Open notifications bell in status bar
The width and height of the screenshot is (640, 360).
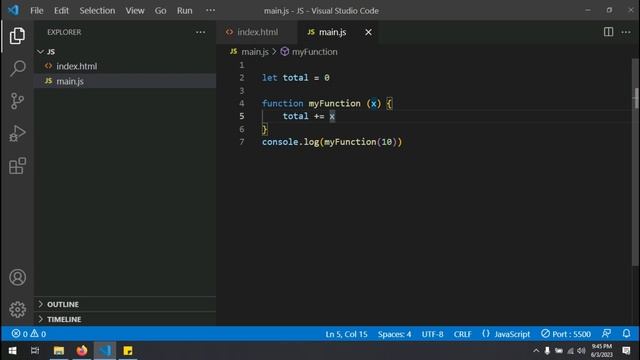(x=626, y=334)
